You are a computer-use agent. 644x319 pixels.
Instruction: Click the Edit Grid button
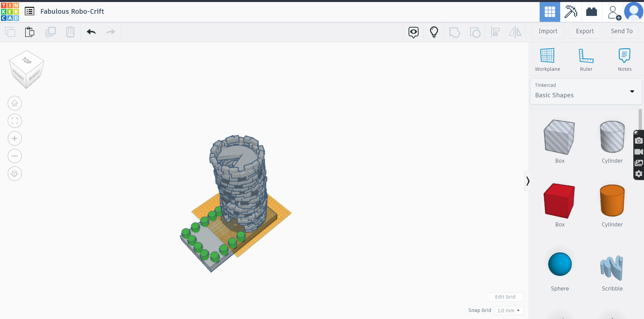(x=505, y=297)
